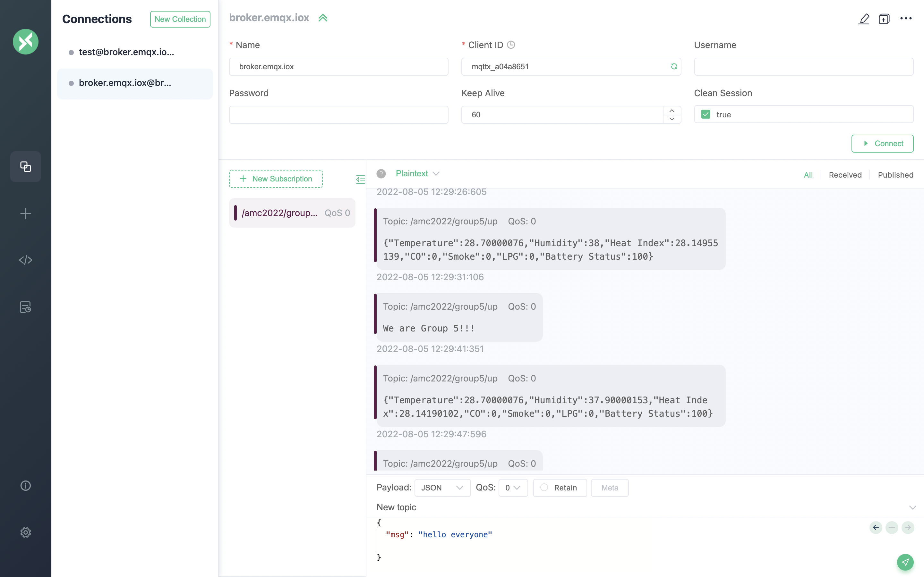The height and width of the screenshot is (577, 924).
Task: Open the scripts code icon in sidebar
Action: 26,260
